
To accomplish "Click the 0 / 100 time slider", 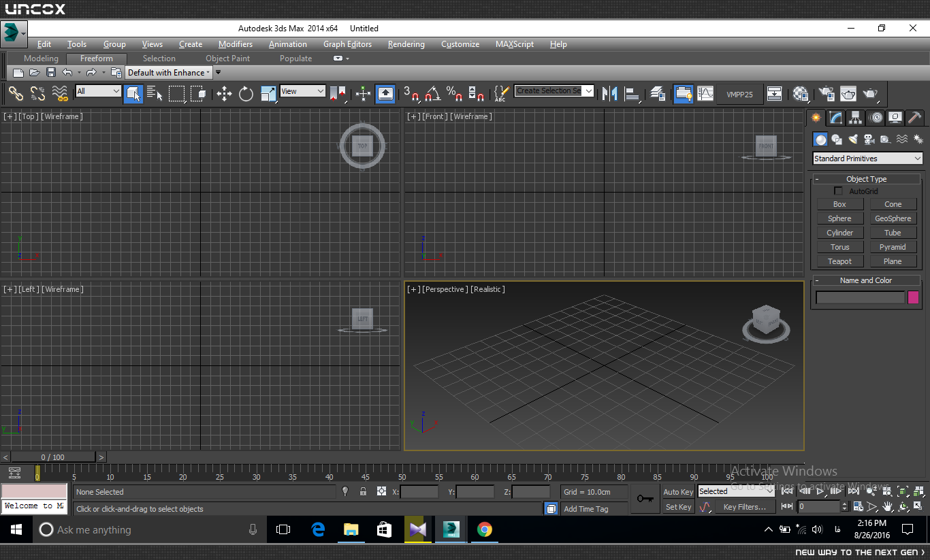I will (x=53, y=457).
